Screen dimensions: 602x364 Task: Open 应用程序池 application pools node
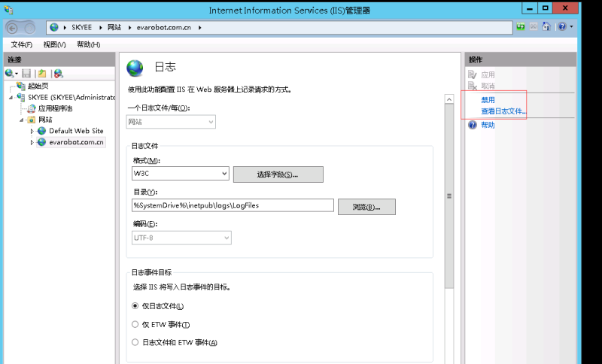55,108
